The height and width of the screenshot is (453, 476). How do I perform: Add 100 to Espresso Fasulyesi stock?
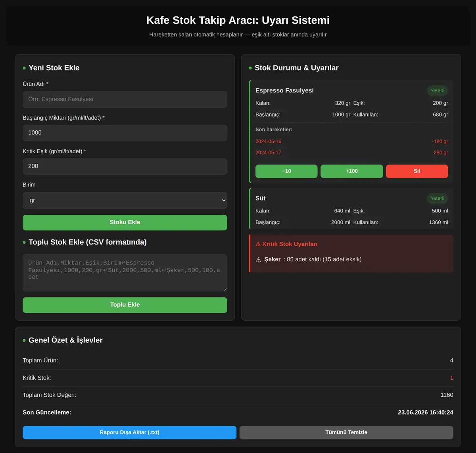pyautogui.click(x=352, y=171)
